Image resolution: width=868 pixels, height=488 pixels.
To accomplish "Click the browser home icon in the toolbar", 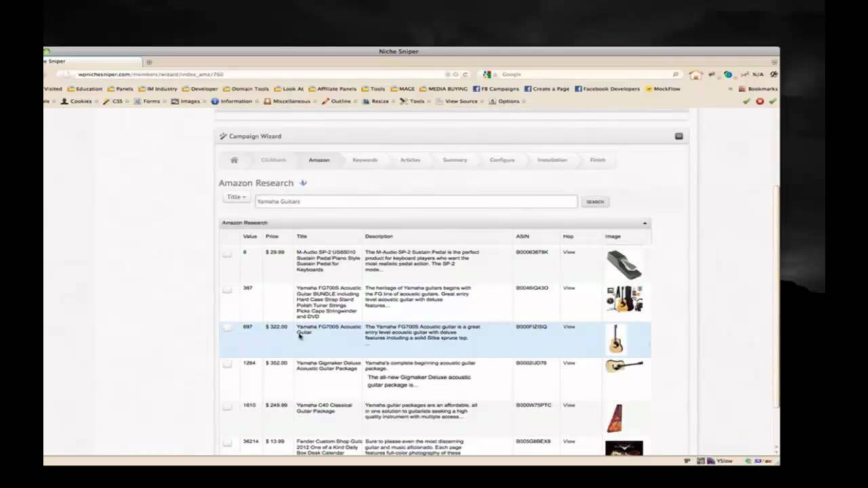I will tap(695, 75).
